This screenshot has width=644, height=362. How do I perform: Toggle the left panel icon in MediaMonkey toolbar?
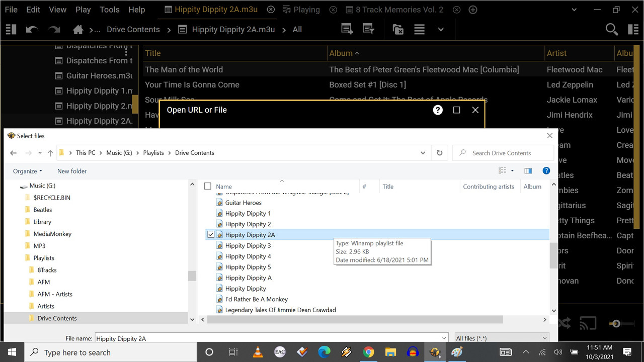11,30
